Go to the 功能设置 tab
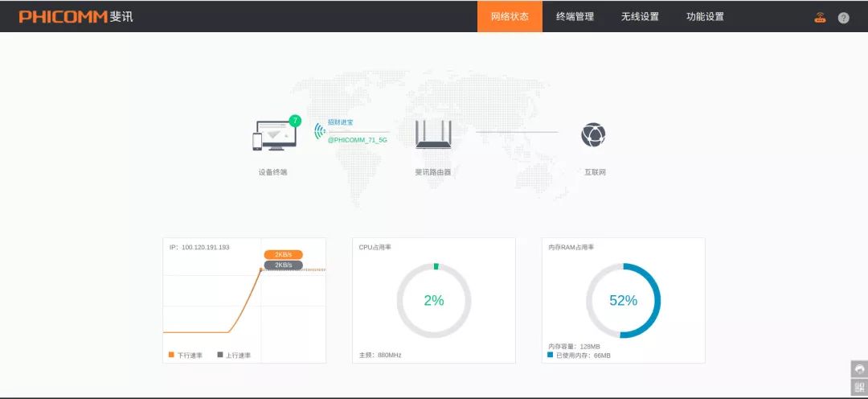Image resolution: width=868 pixels, height=399 pixels. click(706, 17)
